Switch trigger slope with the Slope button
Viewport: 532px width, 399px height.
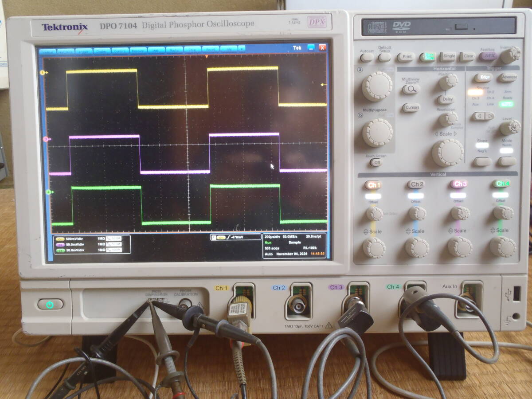pyautogui.click(x=482, y=161)
